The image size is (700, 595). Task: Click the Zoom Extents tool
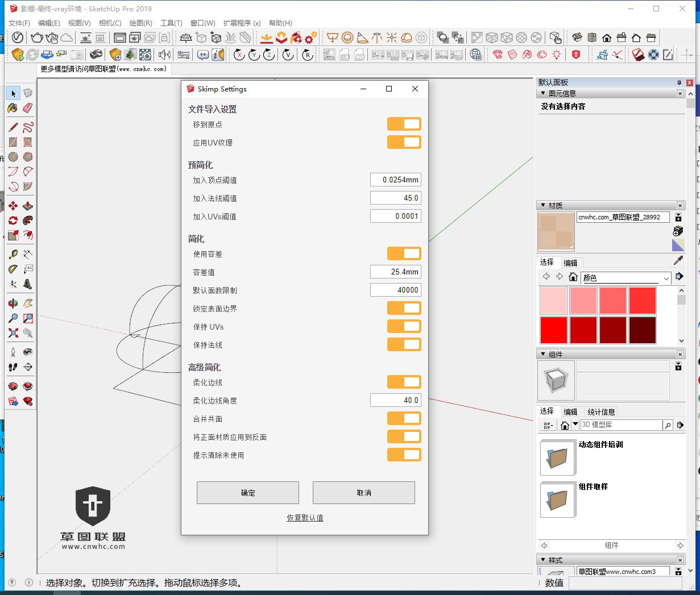point(13,333)
